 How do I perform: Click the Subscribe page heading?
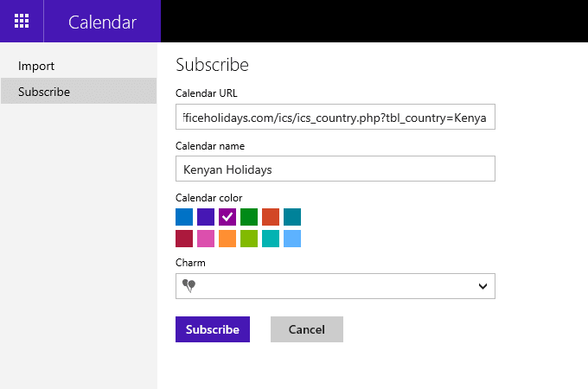coord(212,65)
